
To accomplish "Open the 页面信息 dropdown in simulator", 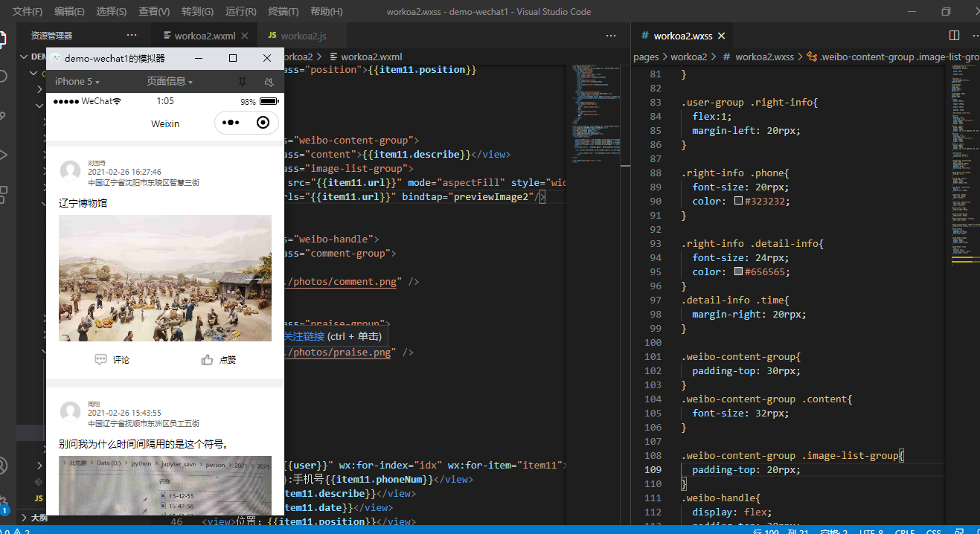I will pos(169,82).
